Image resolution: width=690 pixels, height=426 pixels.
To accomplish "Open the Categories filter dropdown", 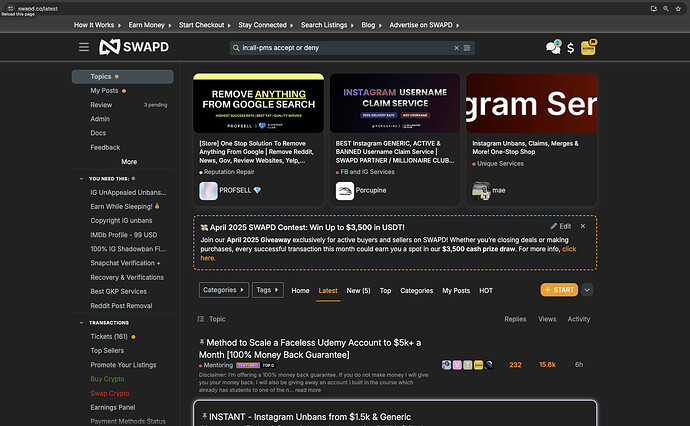I will (x=224, y=290).
